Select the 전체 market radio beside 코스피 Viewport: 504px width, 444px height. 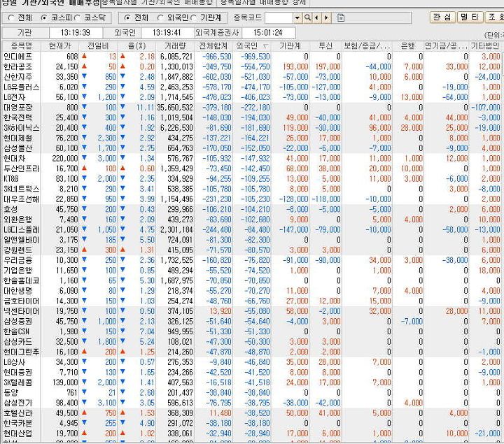(11, 18)
